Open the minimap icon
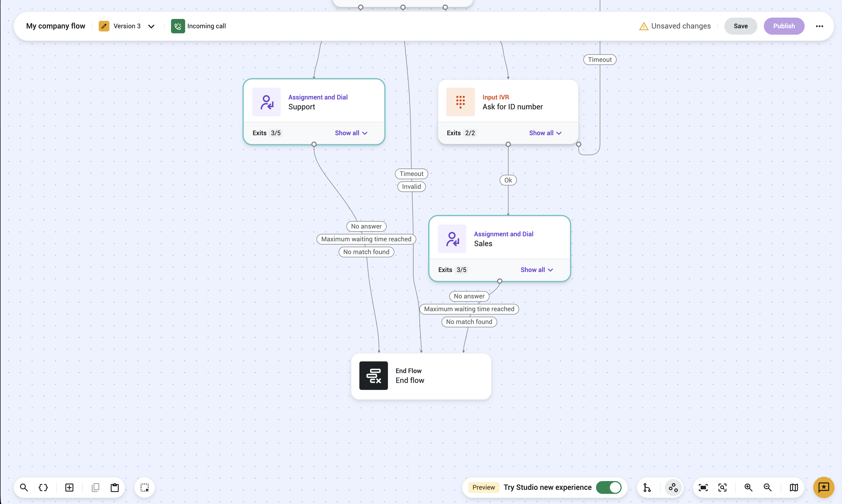 (794, 488)
